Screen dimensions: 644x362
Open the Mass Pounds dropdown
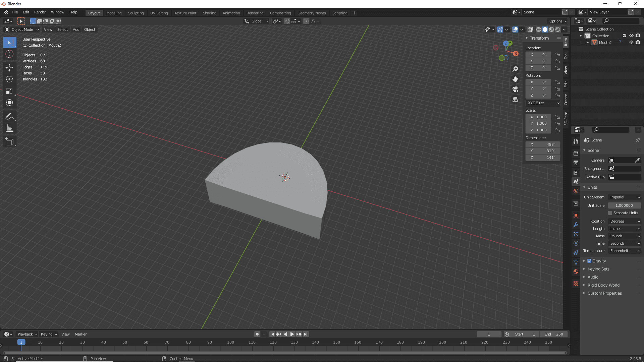click(625, 236)
